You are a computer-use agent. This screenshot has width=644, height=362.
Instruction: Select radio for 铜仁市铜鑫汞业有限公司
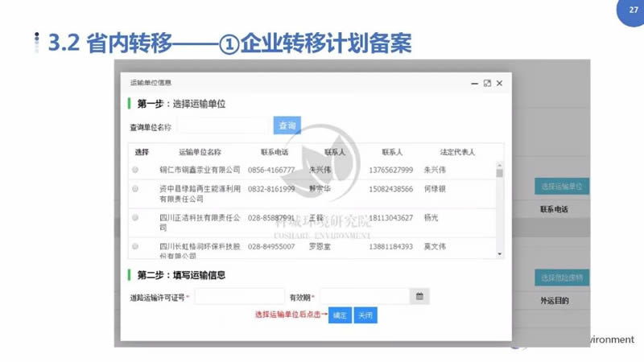135,170
